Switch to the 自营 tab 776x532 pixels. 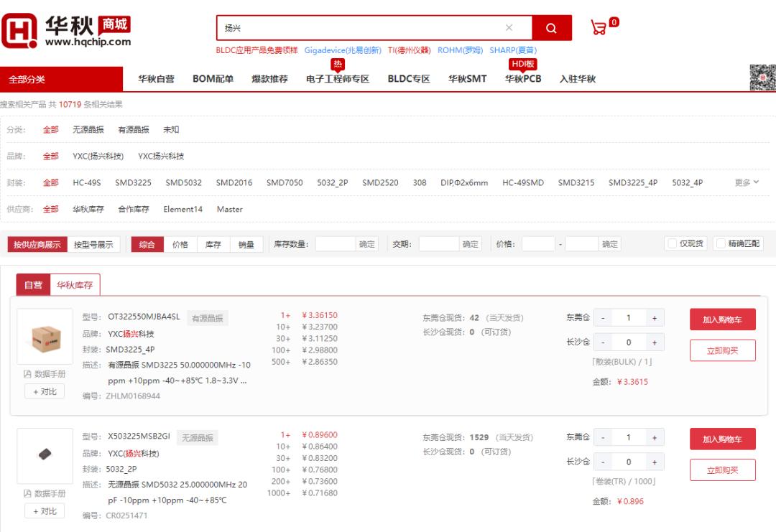pyautogui.click(x=33, y=285)
